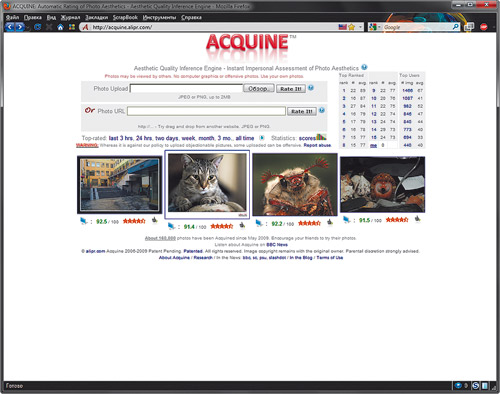Image resolution: width=500 pixels, height=394 pixels.
Task: Click the S icon in status bar
Action: coord(476,386)
